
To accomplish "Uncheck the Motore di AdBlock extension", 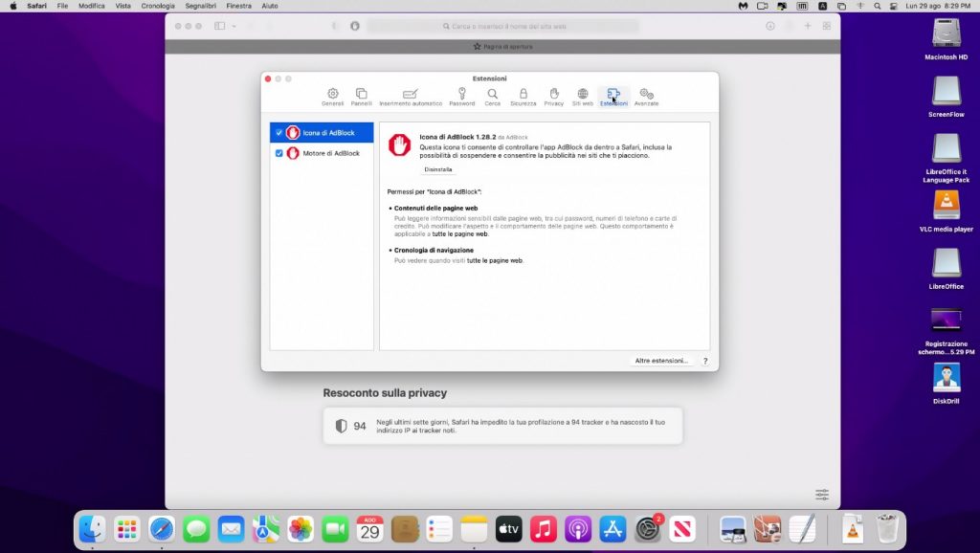I will [x=279, y=153].
